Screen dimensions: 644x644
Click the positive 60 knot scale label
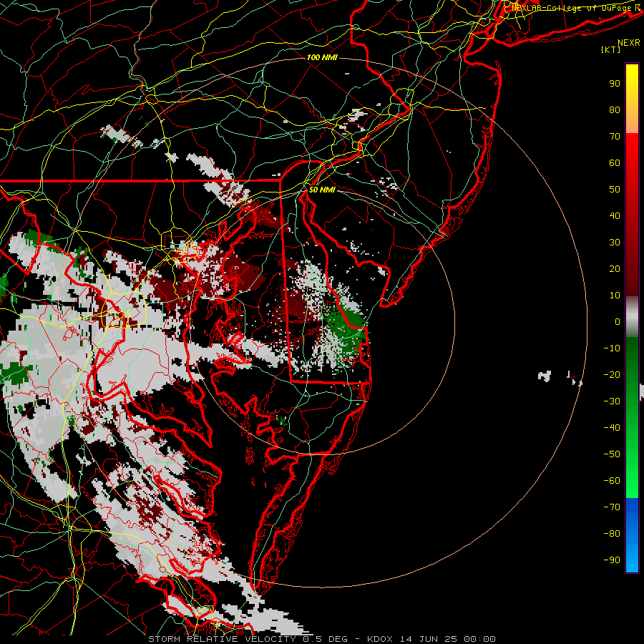[x=615, y=162]
